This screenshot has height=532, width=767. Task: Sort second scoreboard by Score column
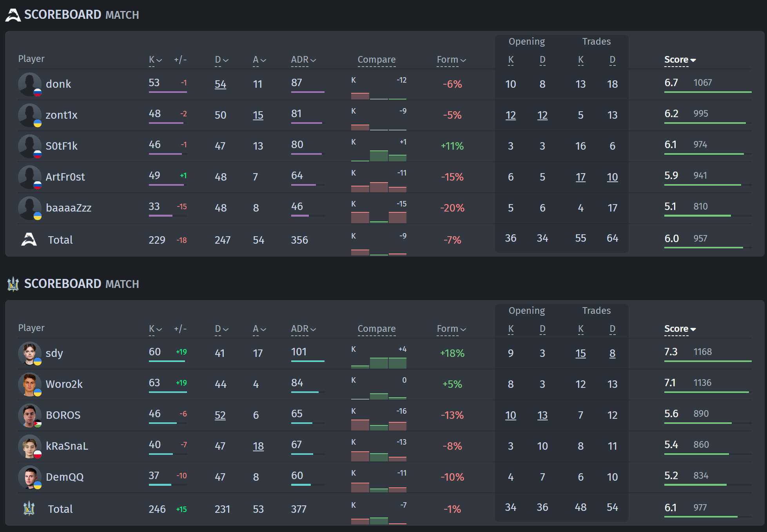pyautogui.click(x=680, y=329)
